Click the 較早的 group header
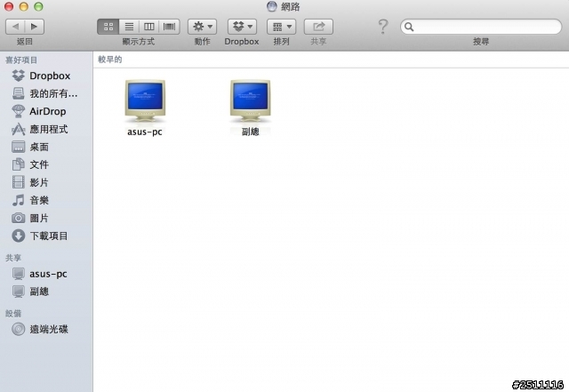 tap(110, 60)
